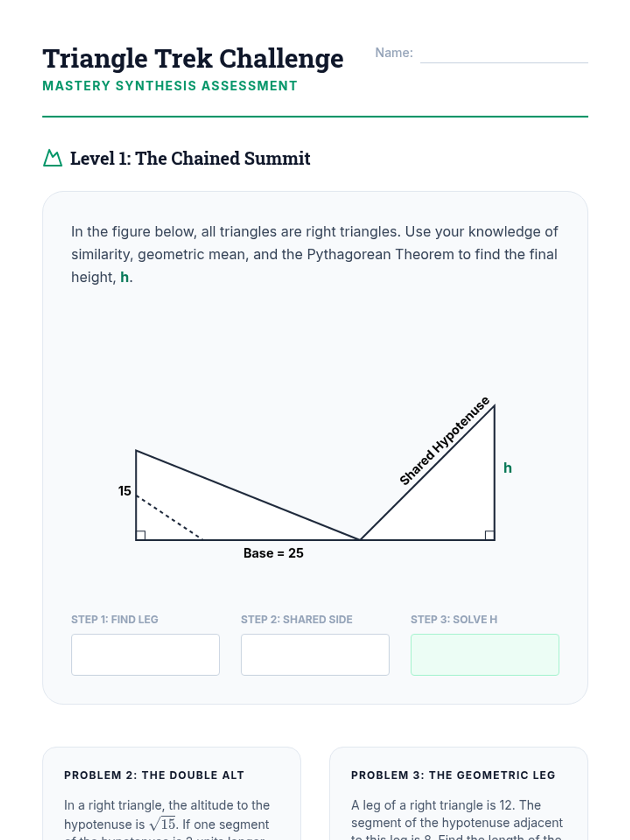Click the side length 15 label
Viewport: 630px width, 840px height.
pyautogui.click(x=124, y=491)
